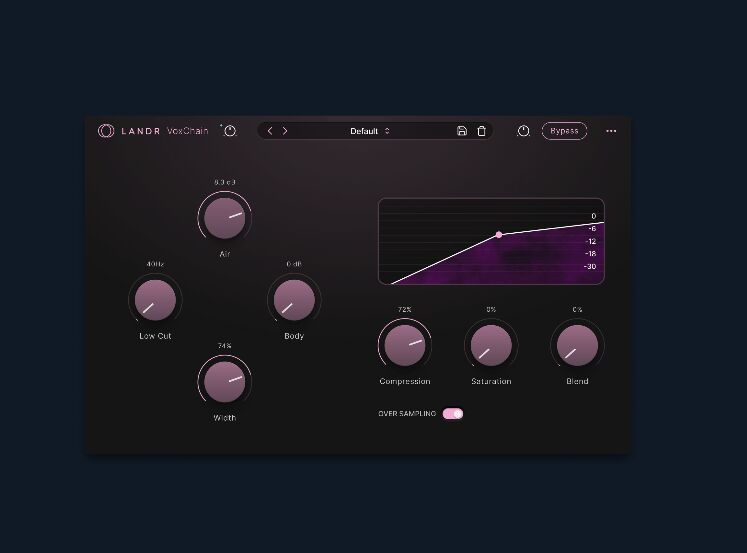Go to the previous preset

click(270, 131)
